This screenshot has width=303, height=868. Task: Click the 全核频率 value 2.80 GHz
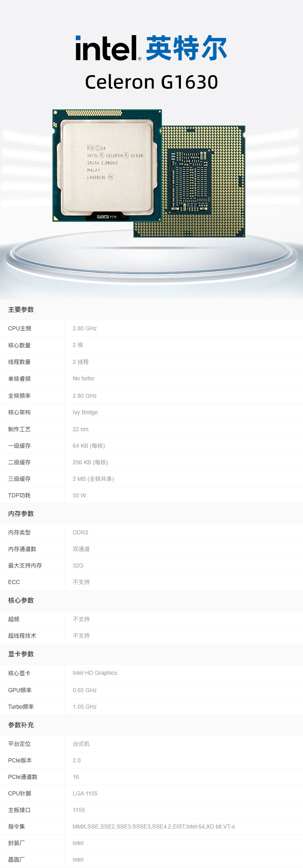point(85,396)
